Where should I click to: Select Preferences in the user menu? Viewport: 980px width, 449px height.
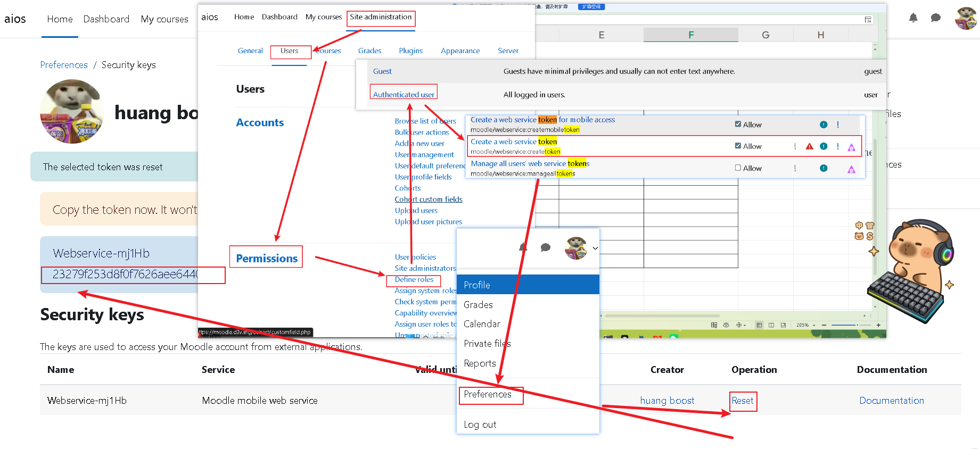coord(487,394)
